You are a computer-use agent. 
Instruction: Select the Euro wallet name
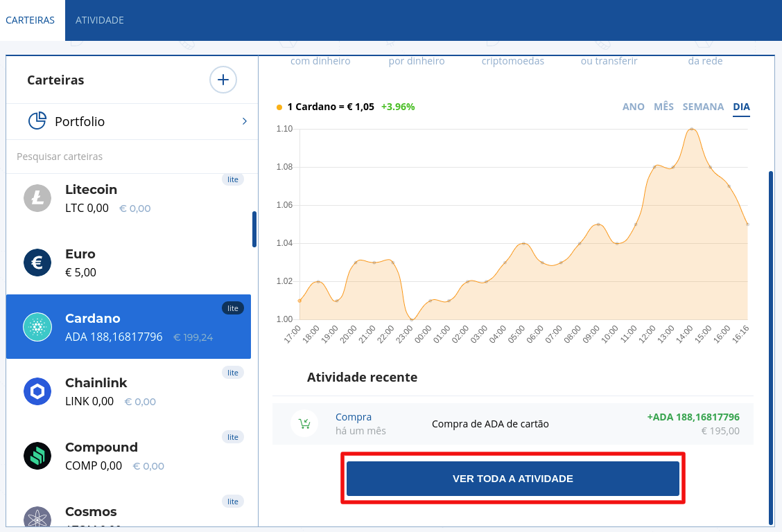pyautogui.click(x=80, y=254)
